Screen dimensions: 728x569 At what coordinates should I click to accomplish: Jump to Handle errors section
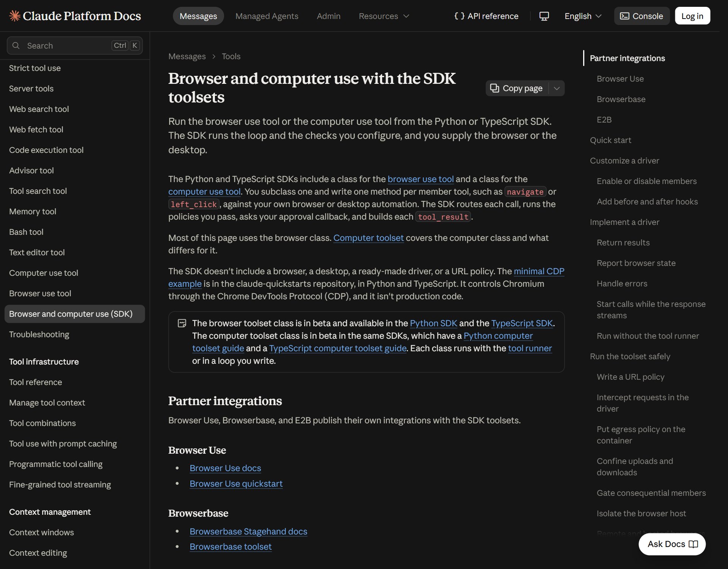click(622, 283)
